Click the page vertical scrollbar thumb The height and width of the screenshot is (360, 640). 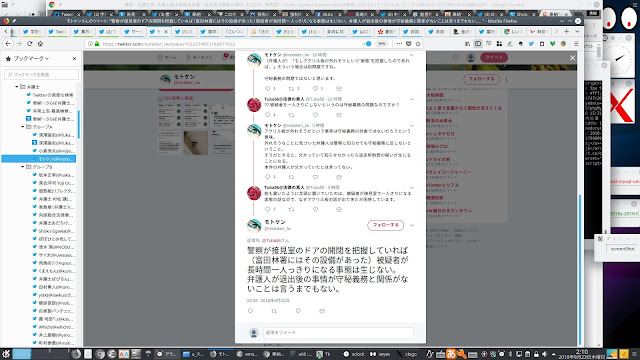pos(580,270)
